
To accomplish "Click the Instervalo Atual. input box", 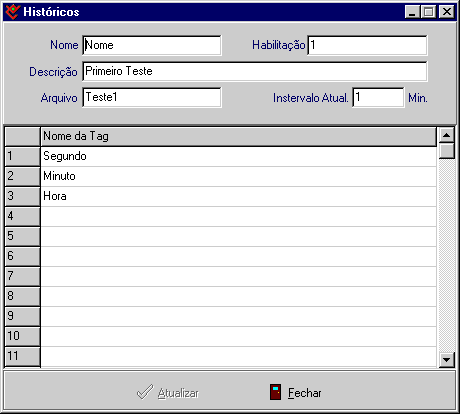I will [x=378, y=97].
